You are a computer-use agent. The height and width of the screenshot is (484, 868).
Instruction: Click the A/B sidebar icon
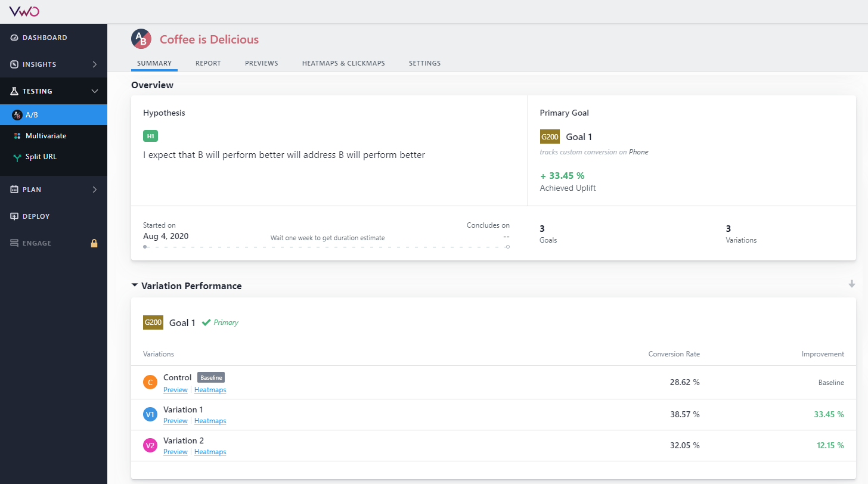17,115
